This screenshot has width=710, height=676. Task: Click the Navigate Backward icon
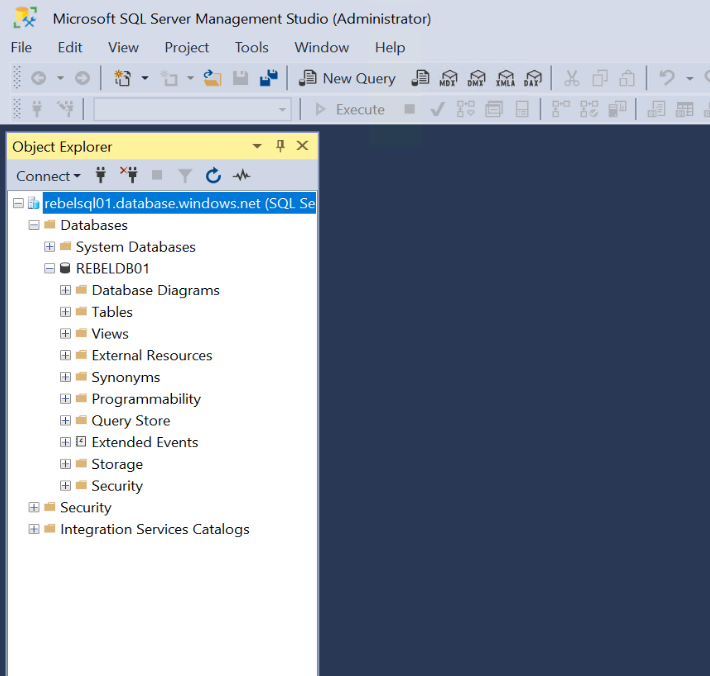38,78
